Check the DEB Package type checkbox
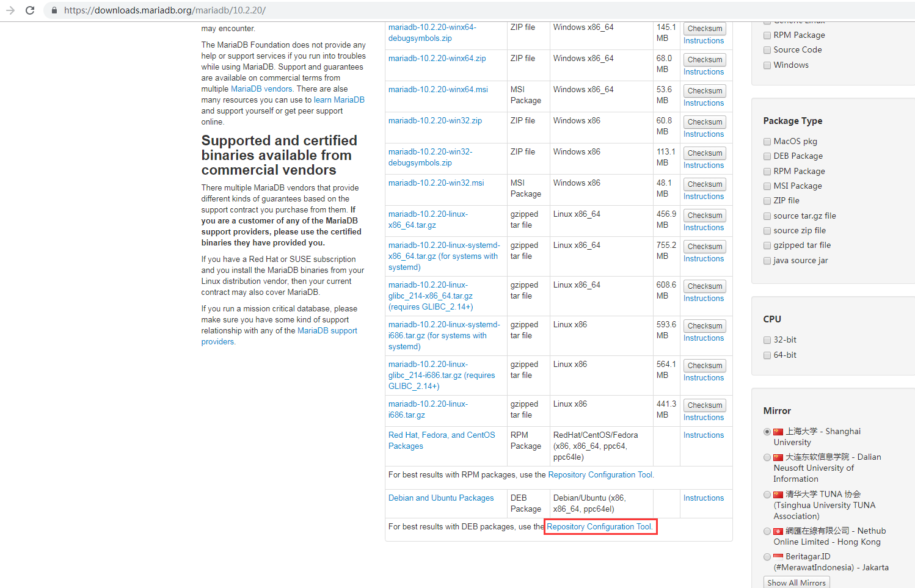This screenshot has width=915, height=588. point(767,156)
